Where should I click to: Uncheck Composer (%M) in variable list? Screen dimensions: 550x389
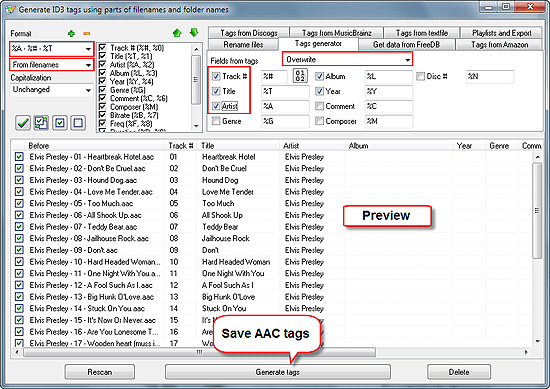102,107
